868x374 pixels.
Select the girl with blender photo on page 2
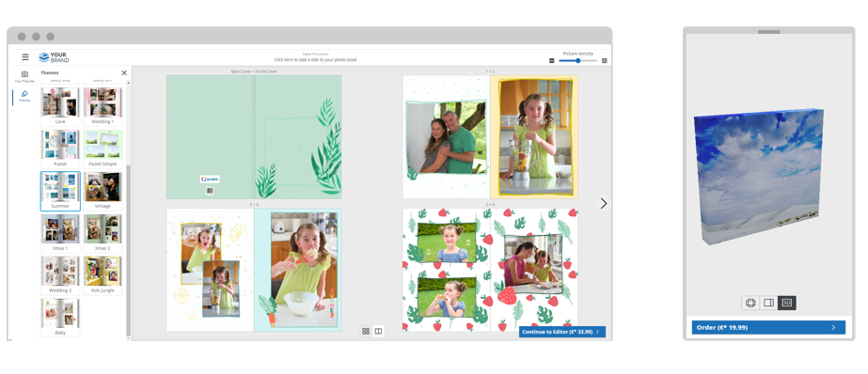535,137
